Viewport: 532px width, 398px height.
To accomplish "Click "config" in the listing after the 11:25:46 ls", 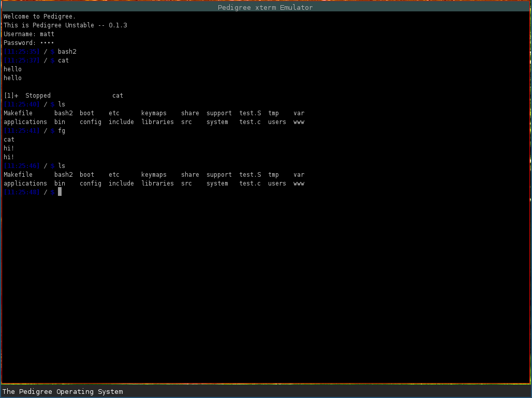I will point(91,183).
